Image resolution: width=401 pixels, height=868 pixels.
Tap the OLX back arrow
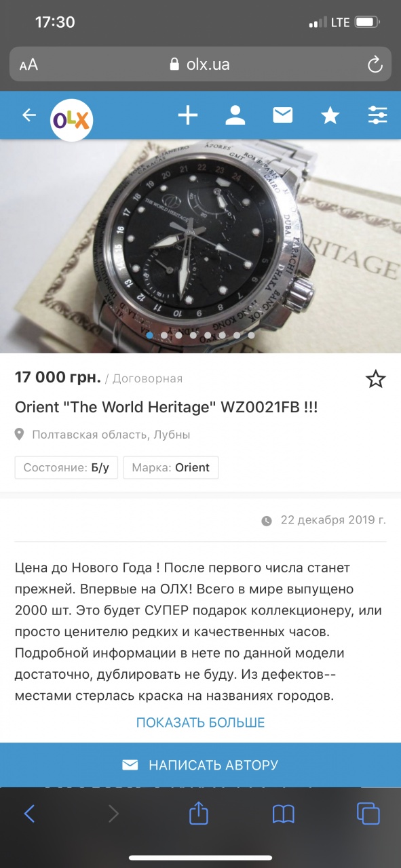tap(28, 115)
